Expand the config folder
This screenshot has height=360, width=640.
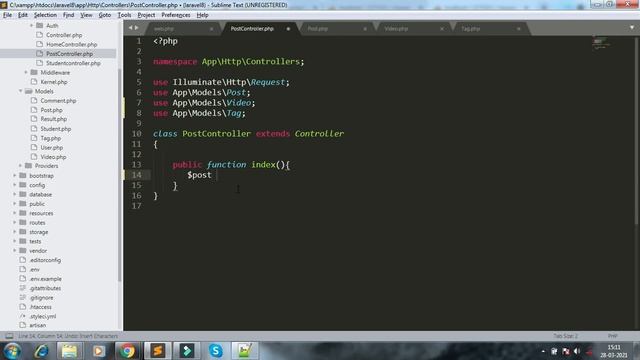15,185
